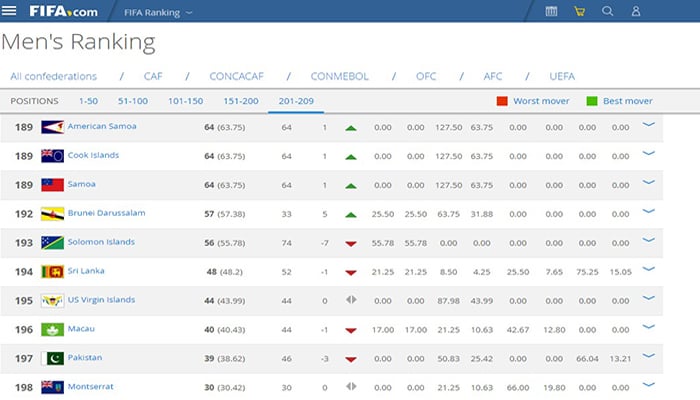Click the search magnifier icon
The width and height of the screenshot is (700, 400).
608,11
